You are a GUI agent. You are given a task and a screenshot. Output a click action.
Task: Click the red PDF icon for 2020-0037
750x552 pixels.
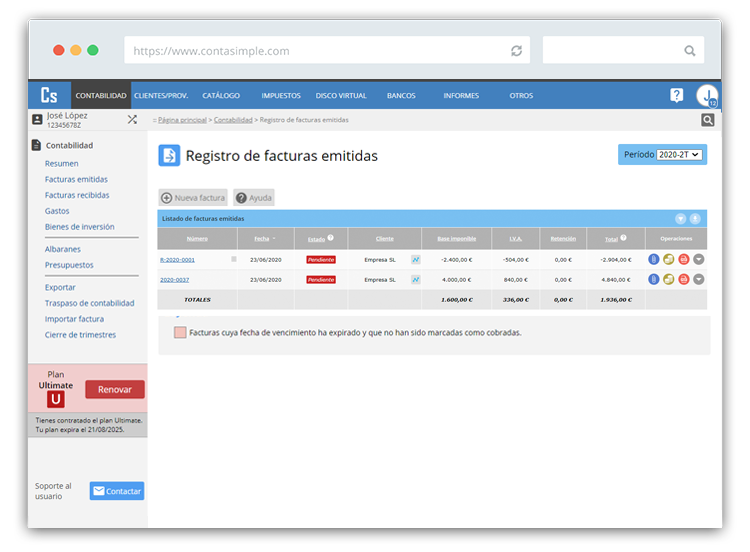(x=684, y=279)
